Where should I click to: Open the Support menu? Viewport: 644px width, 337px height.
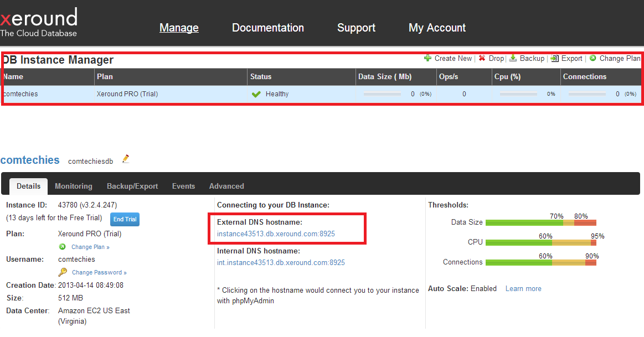click(356, 28)
